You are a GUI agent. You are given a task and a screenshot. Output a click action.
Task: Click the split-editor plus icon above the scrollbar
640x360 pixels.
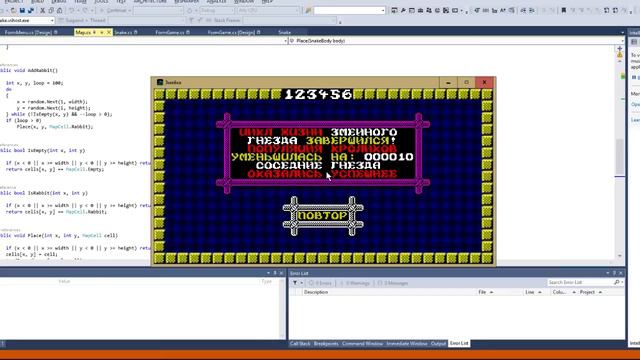620,48
